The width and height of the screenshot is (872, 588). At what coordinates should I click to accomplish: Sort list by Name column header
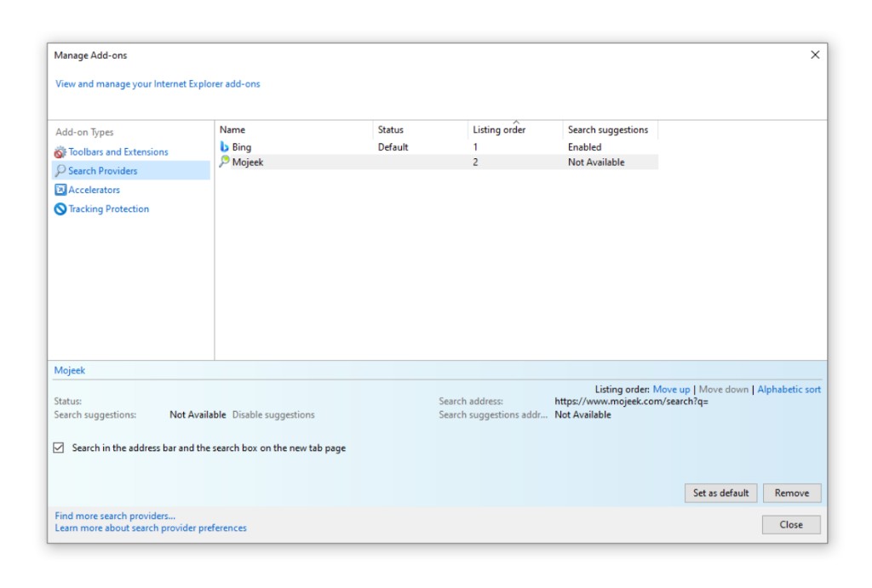[294, 129]
